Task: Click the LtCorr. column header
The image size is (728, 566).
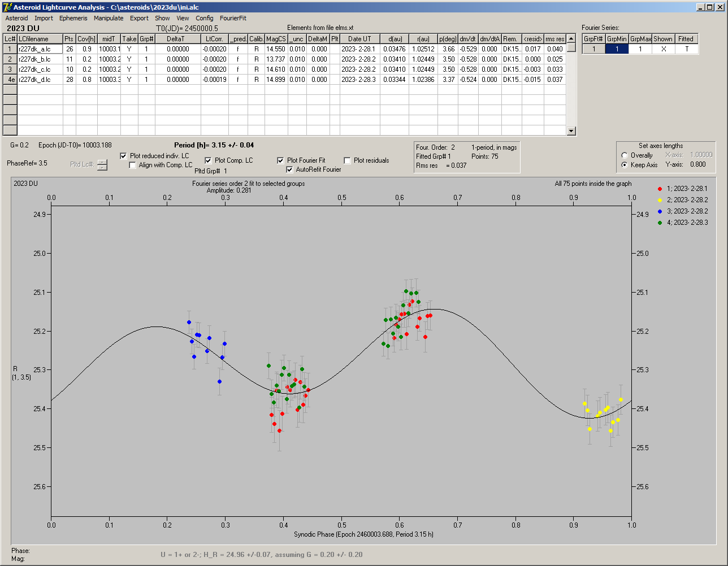Action: pos(215,39)
